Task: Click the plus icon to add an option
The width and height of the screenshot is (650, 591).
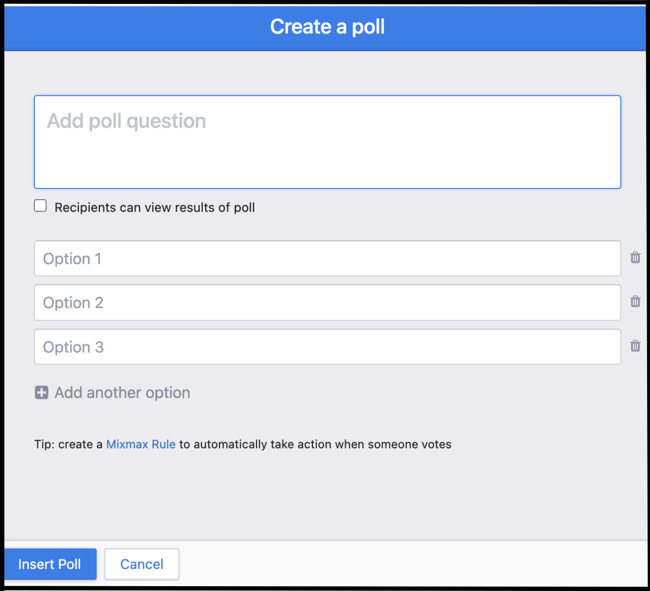Action: coord(41,393)
